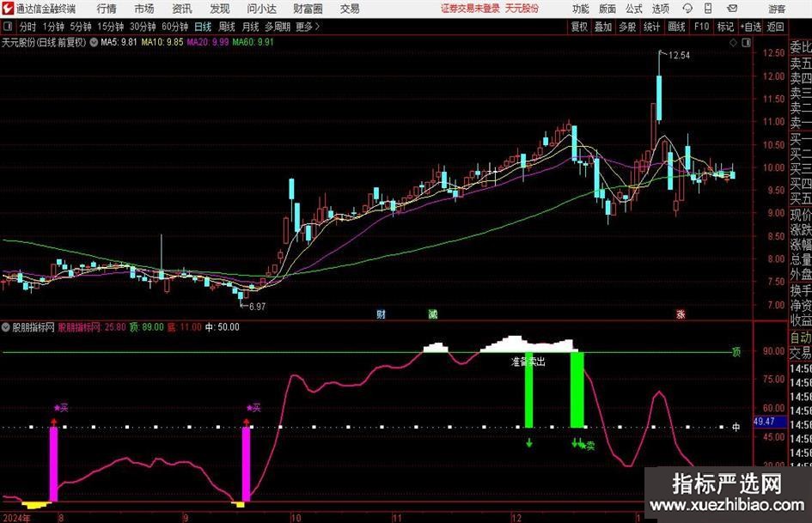Click the 中: 50.00 indicator value
Screen dimensions: 812x523
[x=223, y=327]
